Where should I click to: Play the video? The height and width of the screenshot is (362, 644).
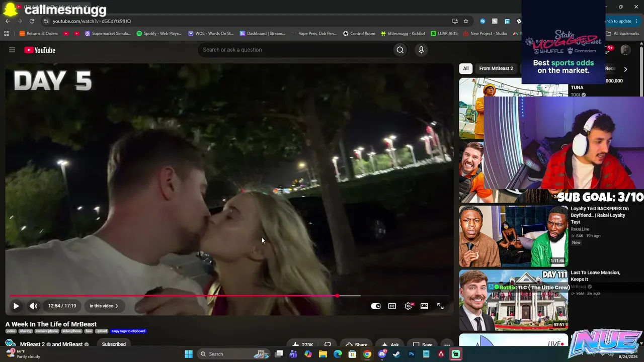(16, 306)
